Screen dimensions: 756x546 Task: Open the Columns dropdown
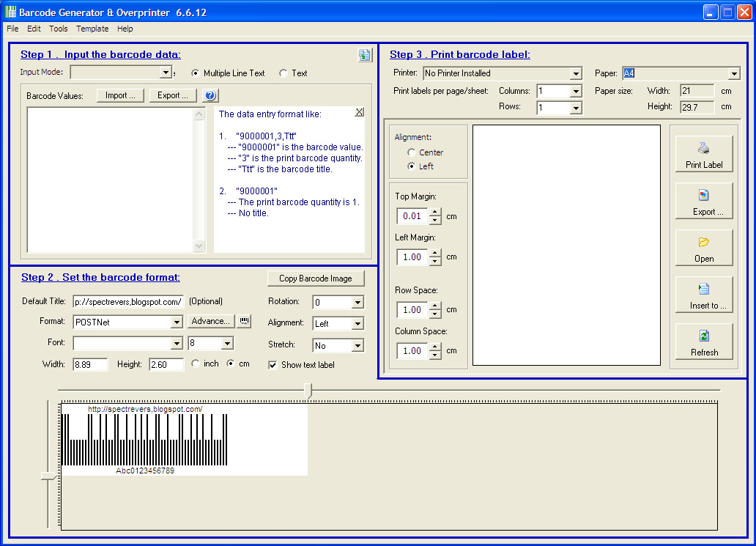576,91
